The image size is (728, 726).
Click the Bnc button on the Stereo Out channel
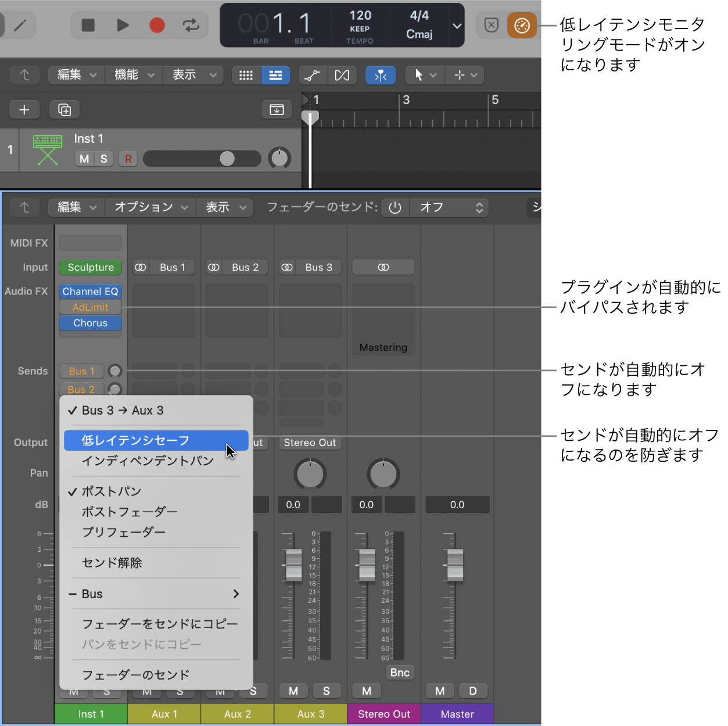(x=399, y=672)
